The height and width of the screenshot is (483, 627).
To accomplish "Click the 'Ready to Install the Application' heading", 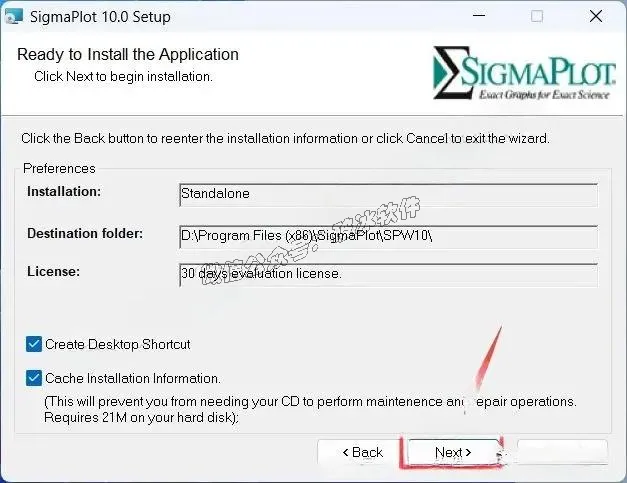I will tap(128, 54).
